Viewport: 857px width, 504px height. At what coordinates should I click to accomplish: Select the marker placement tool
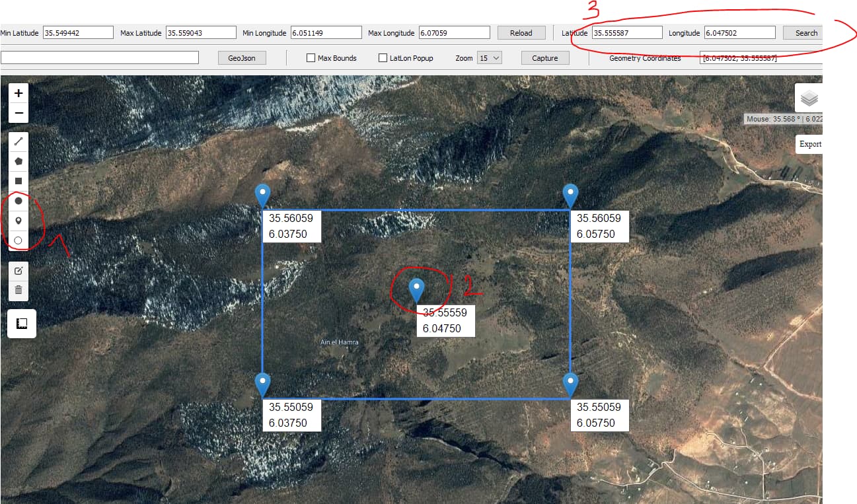pos(19,220)
